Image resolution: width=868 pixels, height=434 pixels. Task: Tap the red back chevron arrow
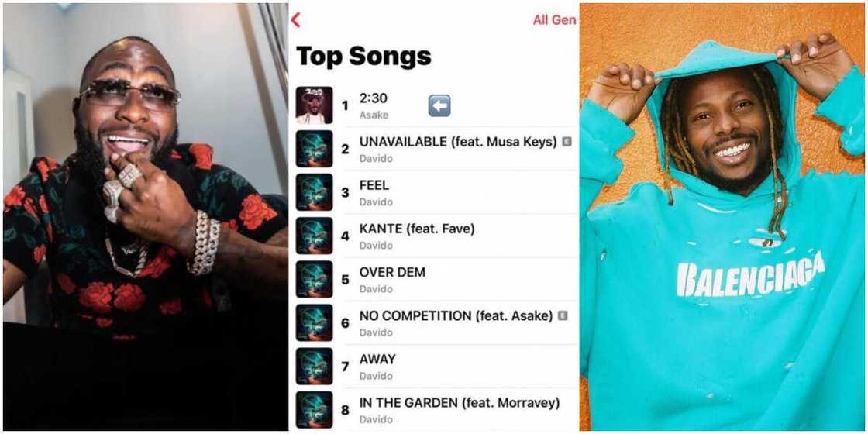(x=295, y=20)
